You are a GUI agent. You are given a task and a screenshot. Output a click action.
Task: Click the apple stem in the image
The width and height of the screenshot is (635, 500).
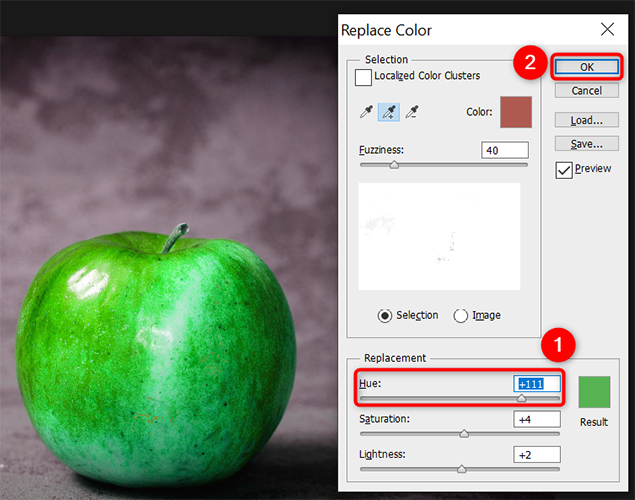click(175, 238)
